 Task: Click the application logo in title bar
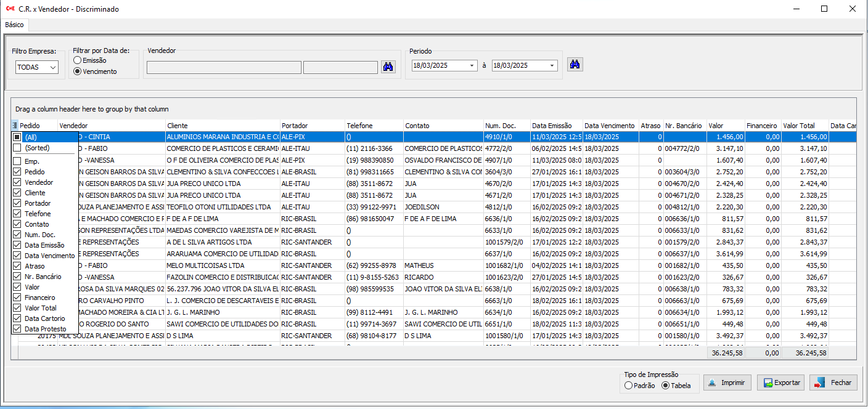tap(9, 9)
